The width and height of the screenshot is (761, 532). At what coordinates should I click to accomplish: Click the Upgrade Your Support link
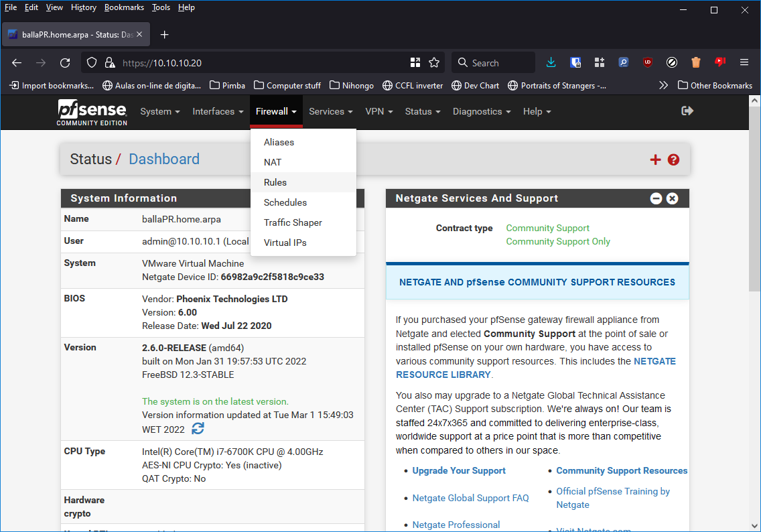click(459, 470)
